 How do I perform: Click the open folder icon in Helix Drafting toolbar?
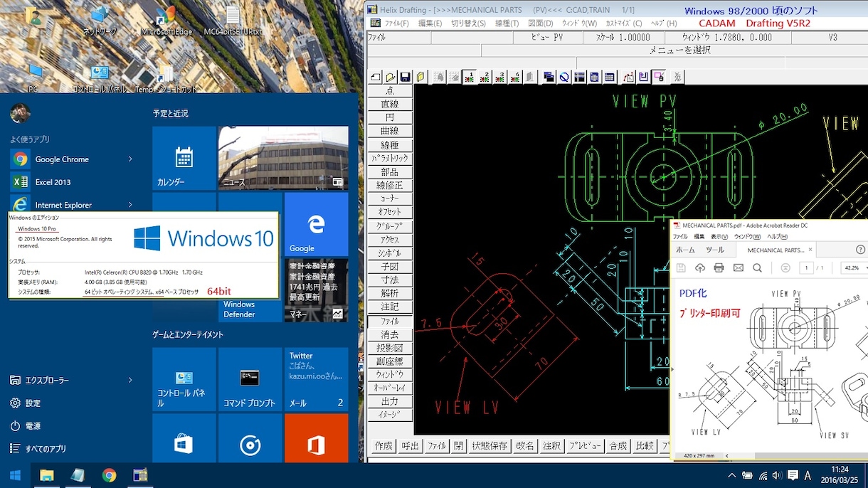[391, 77]
